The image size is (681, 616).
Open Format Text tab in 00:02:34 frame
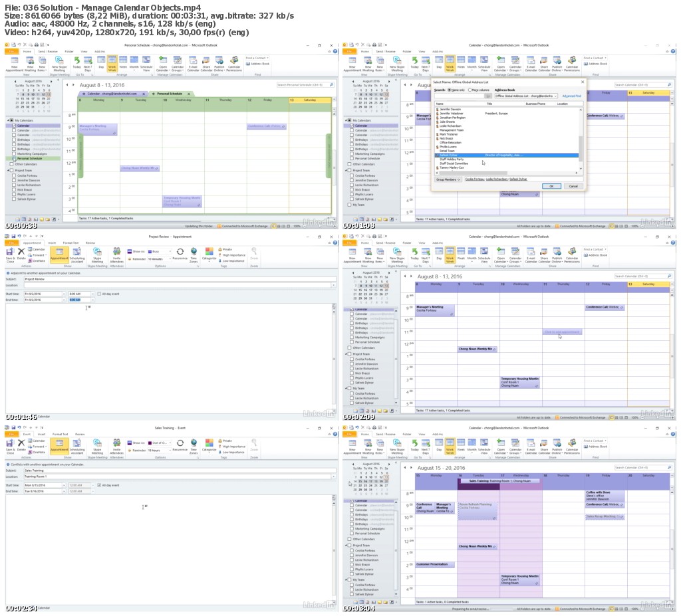[x=60, y=434]
